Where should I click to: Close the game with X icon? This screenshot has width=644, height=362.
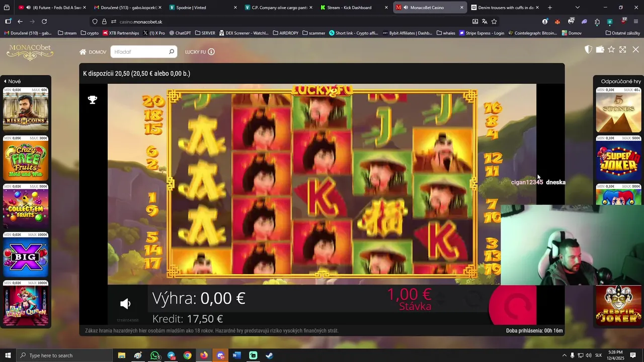tap(636, 49)
